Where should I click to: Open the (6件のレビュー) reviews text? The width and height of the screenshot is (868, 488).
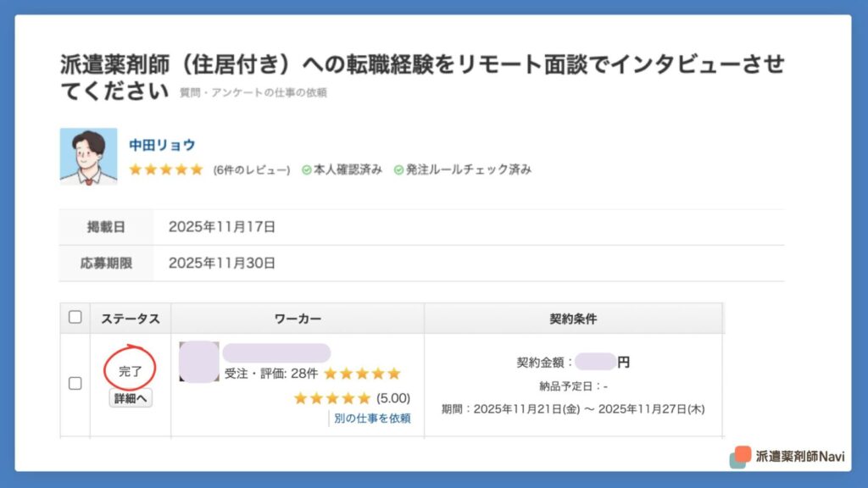252,169
